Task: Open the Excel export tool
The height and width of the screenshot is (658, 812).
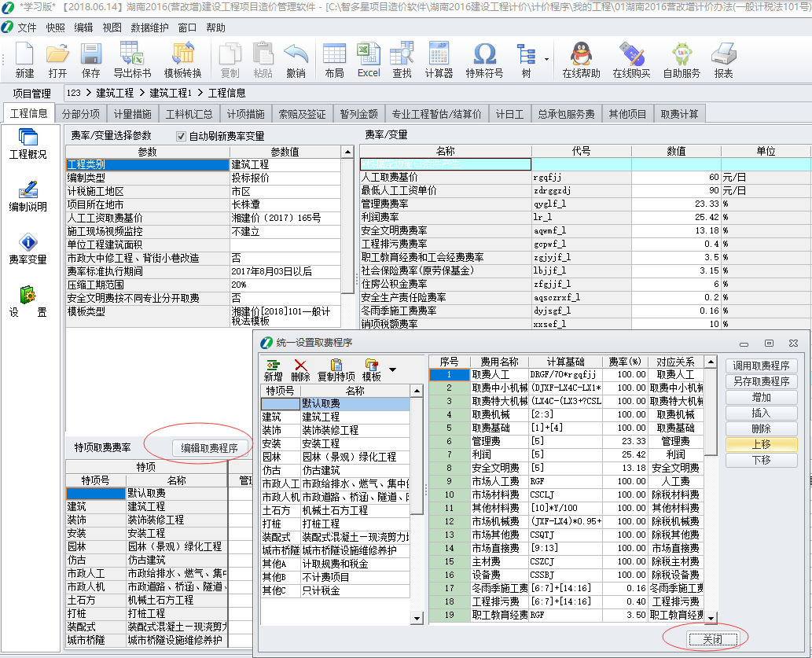Action: click(x=369, y=60)
